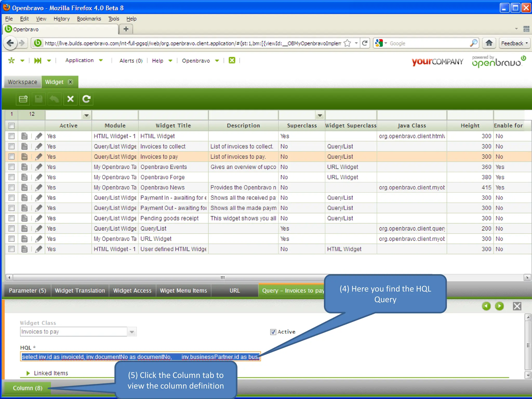532x399 pixels.
Task: Click inside the HQL query field
Action: 140,357
